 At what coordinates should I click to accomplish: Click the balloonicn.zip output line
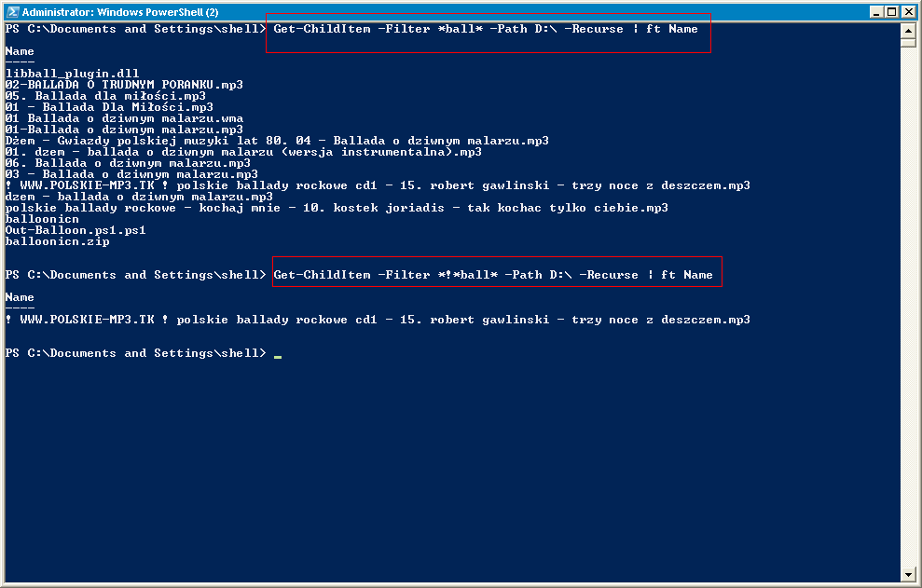tap(58, 241)
